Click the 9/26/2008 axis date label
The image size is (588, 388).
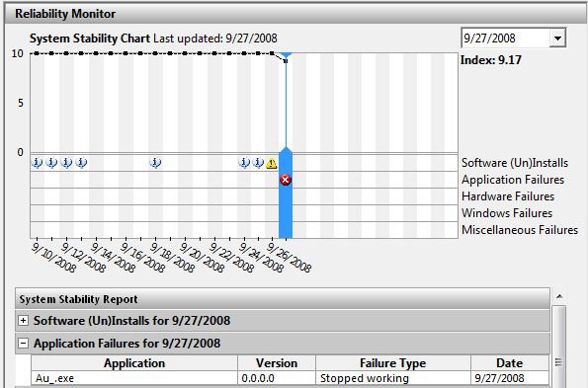pos(290,258)
